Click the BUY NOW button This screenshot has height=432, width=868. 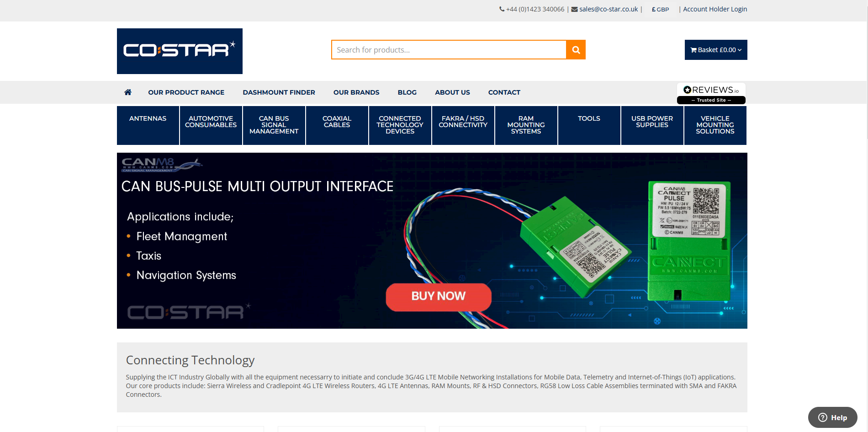point(438,297)
